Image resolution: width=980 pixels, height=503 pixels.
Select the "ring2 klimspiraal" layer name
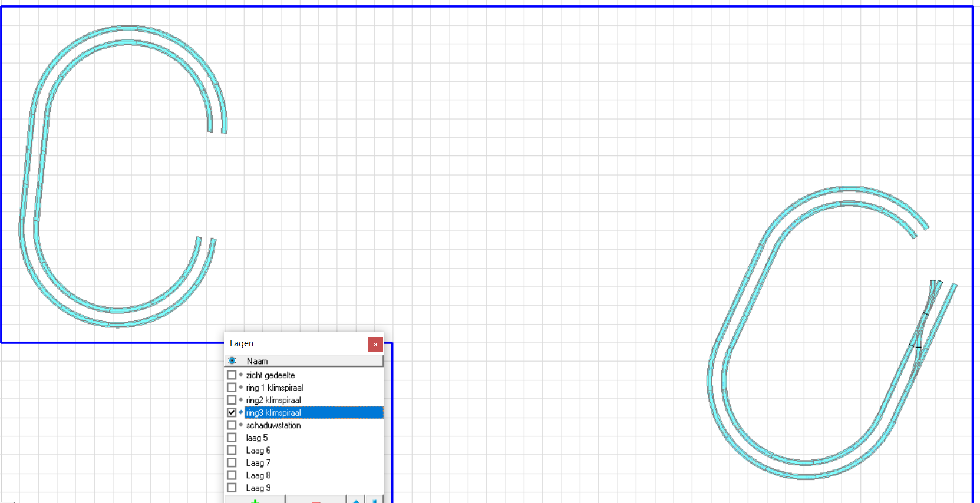coord(273,400)
